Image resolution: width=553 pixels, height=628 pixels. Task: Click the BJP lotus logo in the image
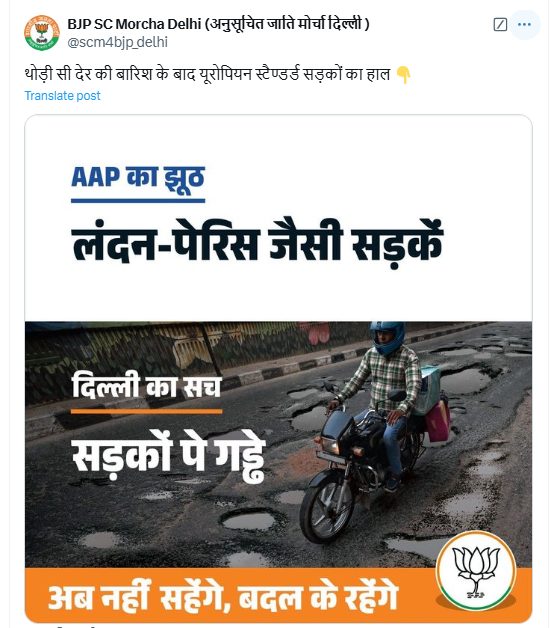tap(476, 570)
